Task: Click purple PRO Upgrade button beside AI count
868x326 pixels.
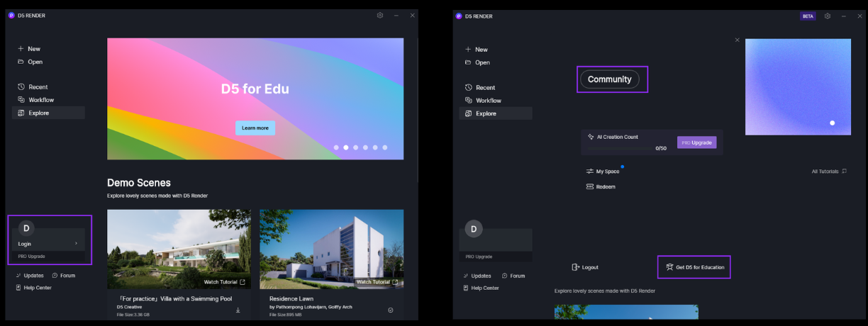Action: point(697,142)
